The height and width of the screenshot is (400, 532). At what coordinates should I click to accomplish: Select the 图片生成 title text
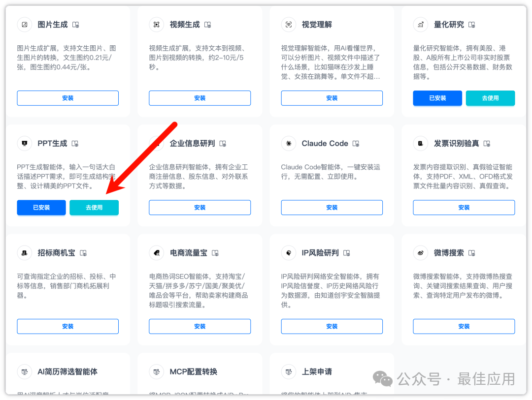(x=53, y=25)
